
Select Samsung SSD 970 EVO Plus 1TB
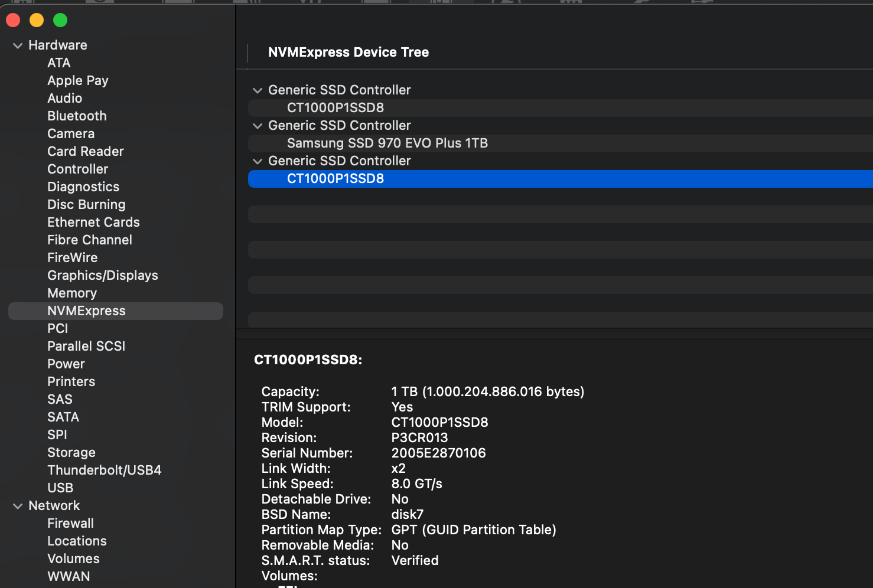387,143
